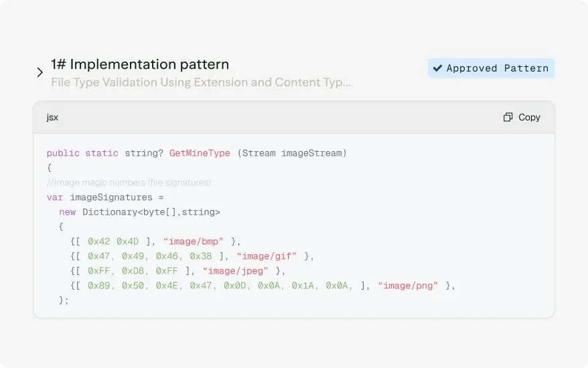
Task: Click the jsx language label
Action: point(52,117)
